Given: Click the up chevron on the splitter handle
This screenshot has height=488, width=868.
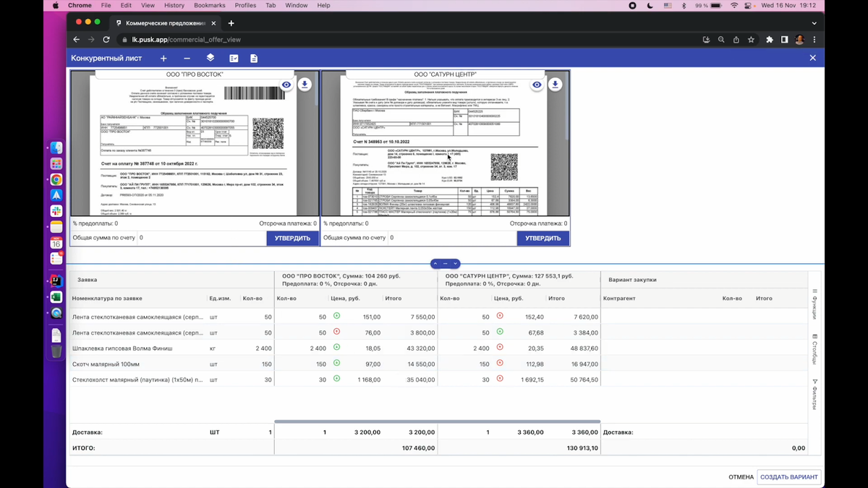Looking at the screenshot, I should pyautogui.click(x=435, y=264).
